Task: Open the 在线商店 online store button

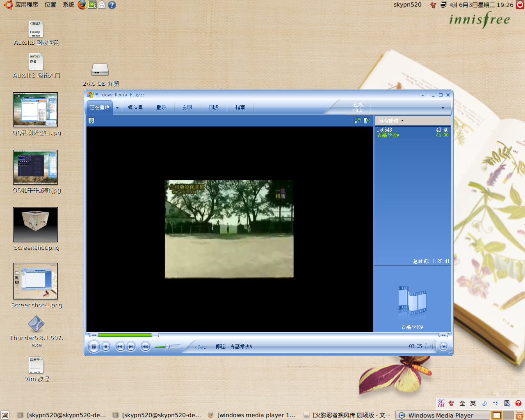Action: coord(358,107)
